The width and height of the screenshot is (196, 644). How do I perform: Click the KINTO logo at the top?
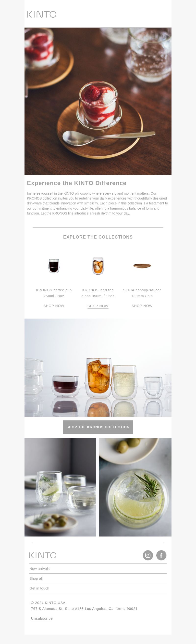pos(42,14)
